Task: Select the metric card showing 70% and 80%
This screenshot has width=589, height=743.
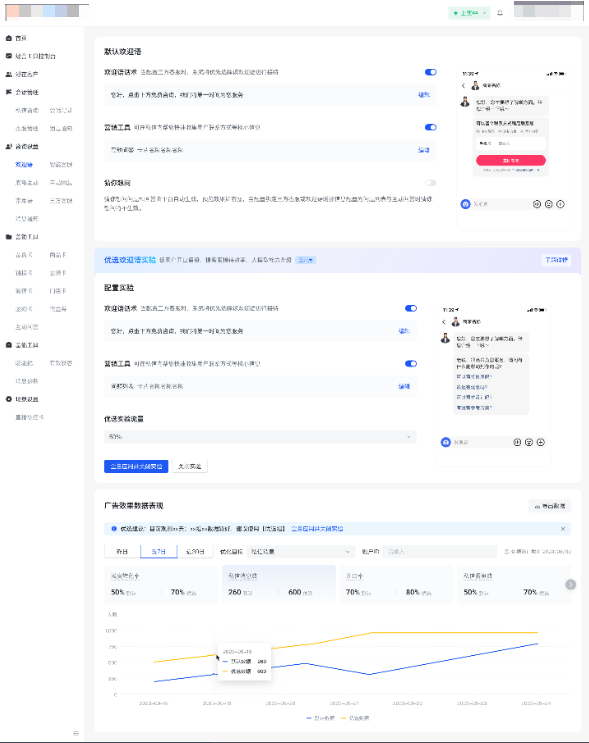Action: (x=396, y=584)
